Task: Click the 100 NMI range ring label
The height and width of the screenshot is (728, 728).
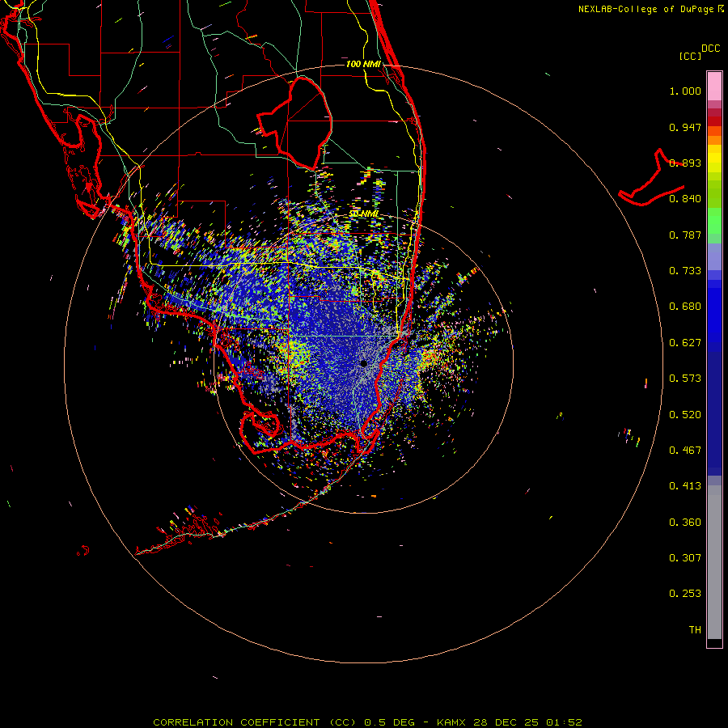Action: click(x=363, y=64)
